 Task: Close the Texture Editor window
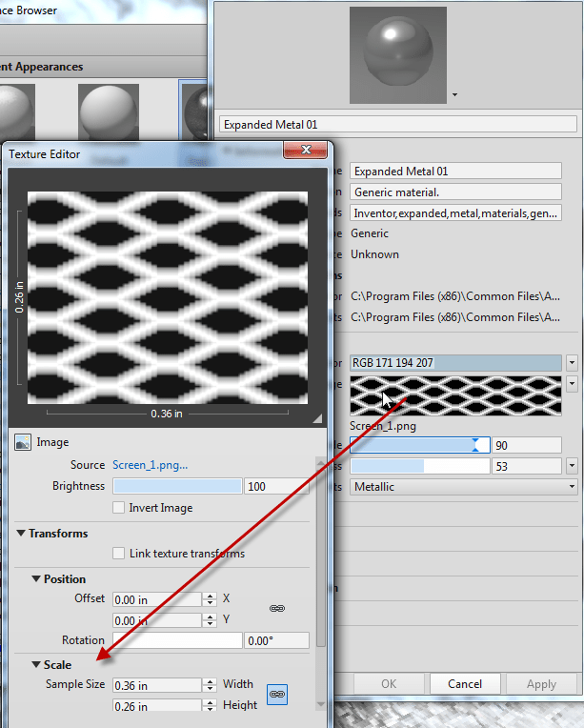306,150
